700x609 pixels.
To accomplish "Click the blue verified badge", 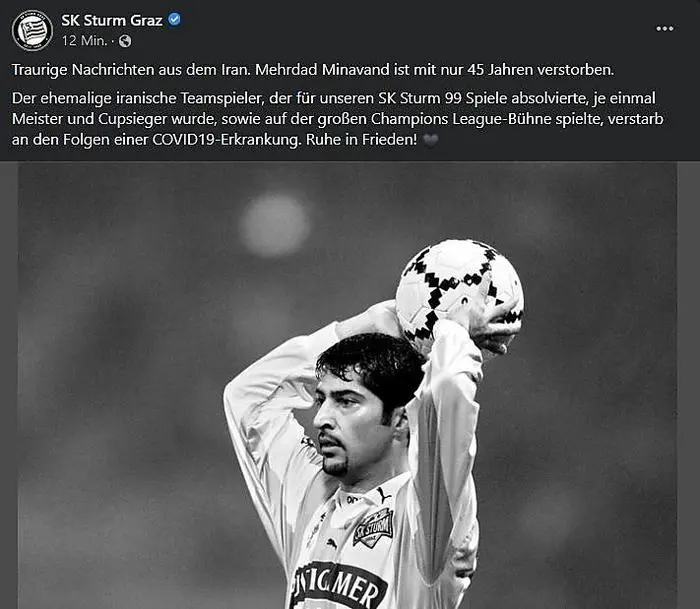I will click(x=174, y=19).
